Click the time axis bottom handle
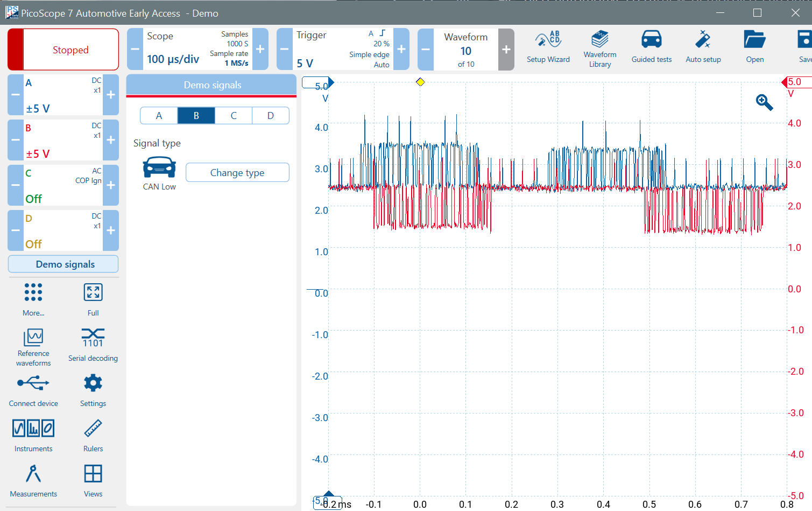Image resolution: width=812 pixels, height=511 pixels. pos(328,501)
